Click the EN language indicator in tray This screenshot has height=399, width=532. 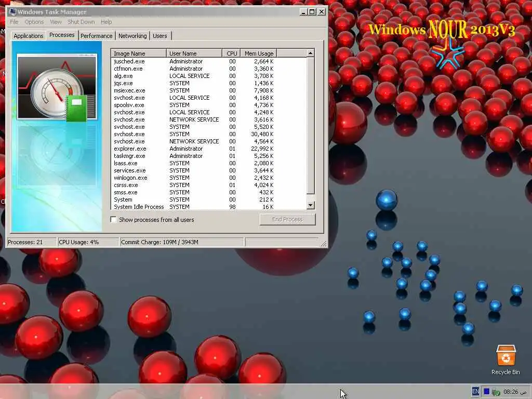475,392
